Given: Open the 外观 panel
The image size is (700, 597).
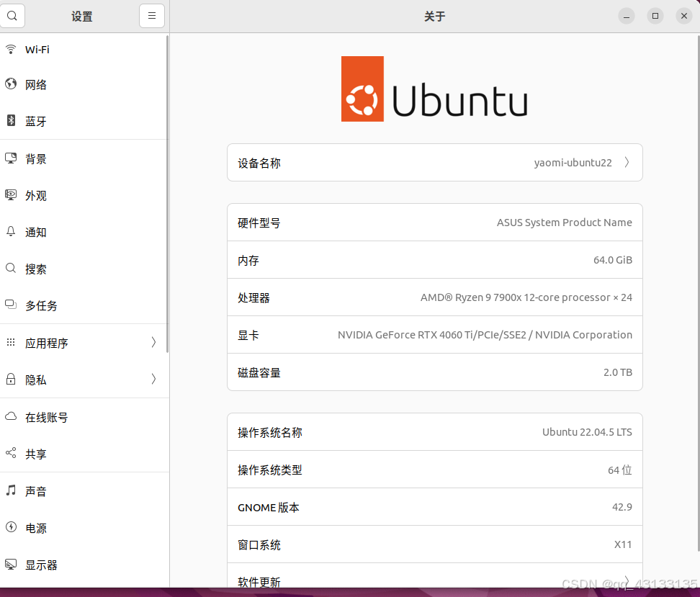Looking at the screenshot, I should pyautogui.click(x=84, y=195).
